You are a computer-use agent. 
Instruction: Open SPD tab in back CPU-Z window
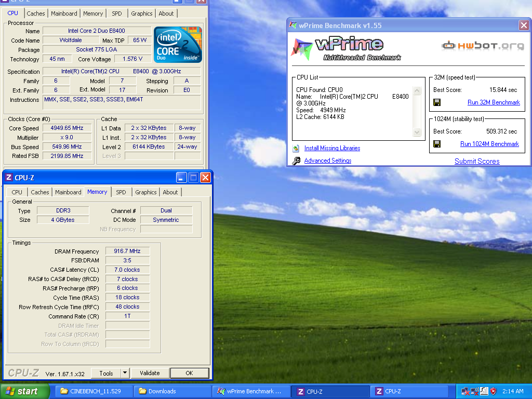[117, 14]
